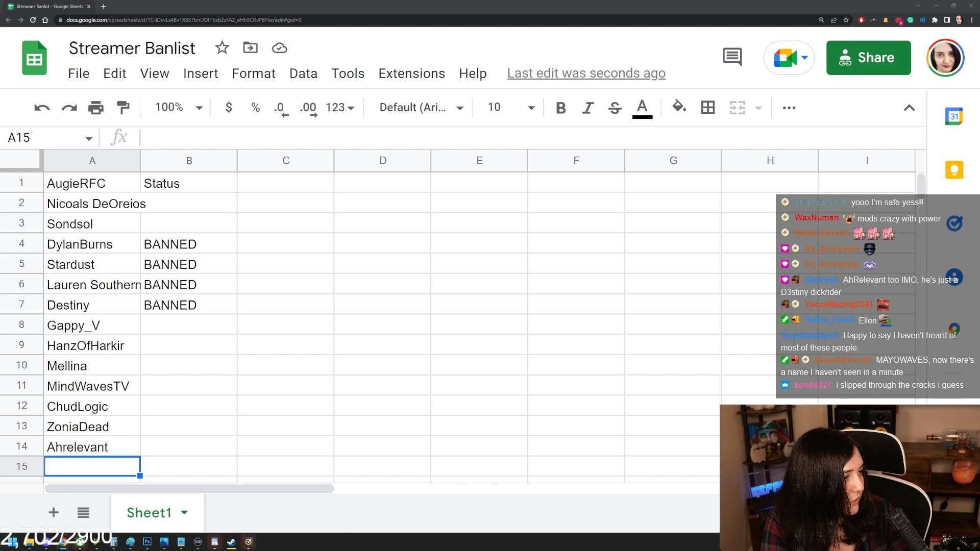980x551 pixels.
Task: Add a new sheet with plus icon
Action: click(54, 512)
